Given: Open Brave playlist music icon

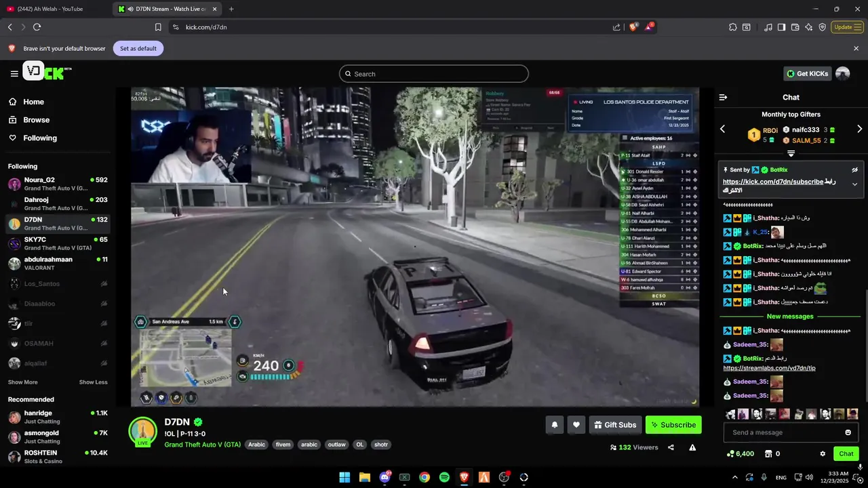Looking at the screenshot, I should click(768, 27).
